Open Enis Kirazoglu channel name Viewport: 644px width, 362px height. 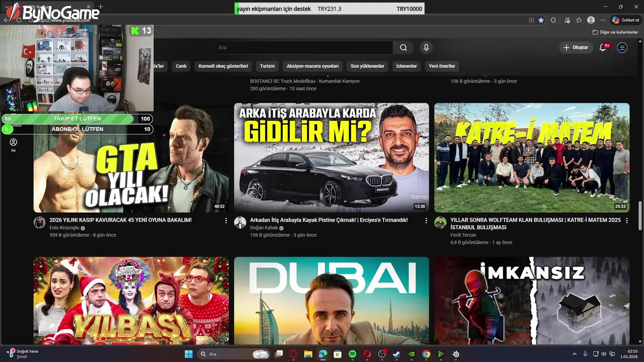click(x=64, y=228)
